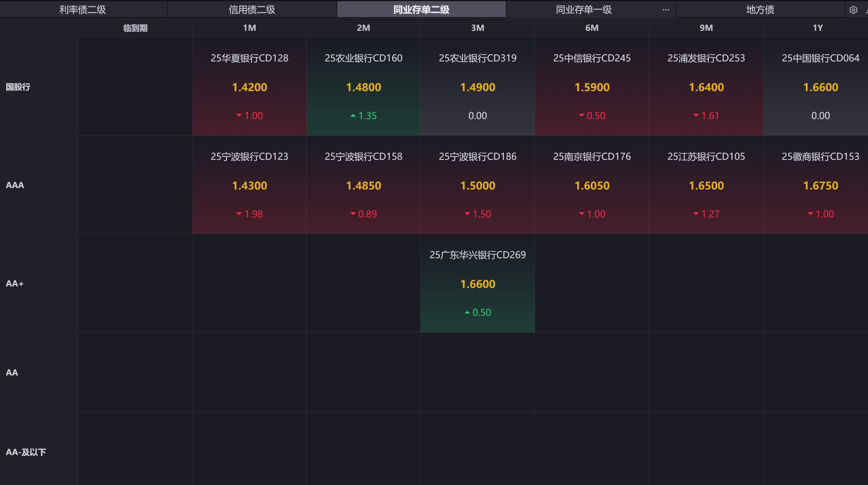Click the active 同业存单二级 tab
868x485 pixels.
point(421,9)
